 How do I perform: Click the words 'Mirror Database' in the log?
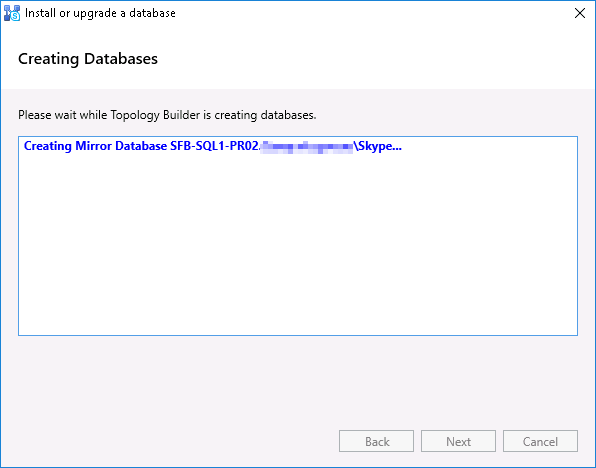(x=121, y=146)
